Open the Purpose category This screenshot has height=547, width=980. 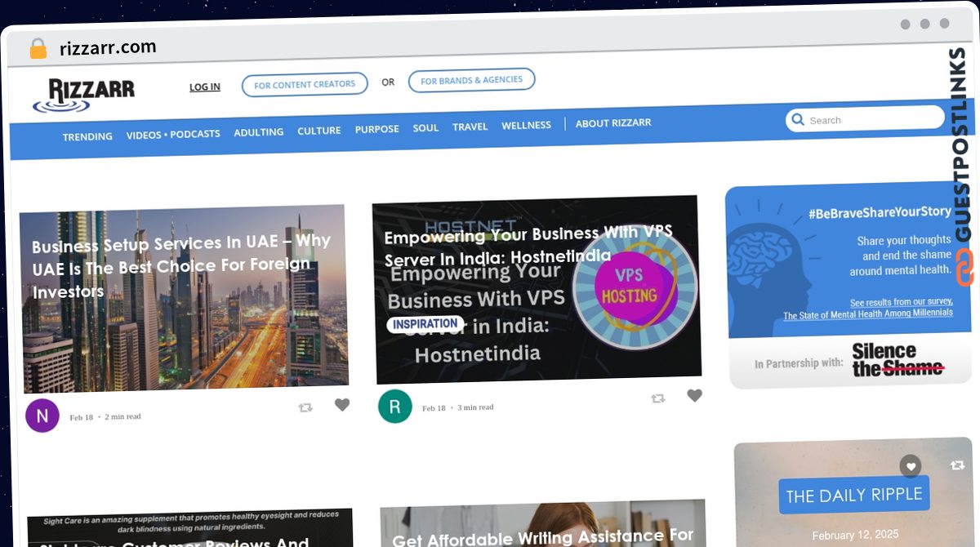(377, 129)
